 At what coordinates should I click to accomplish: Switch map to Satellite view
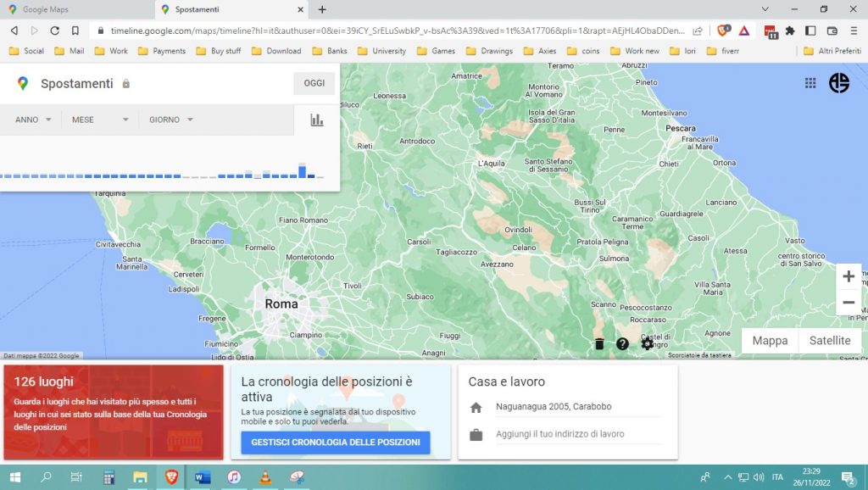[829, 340]
